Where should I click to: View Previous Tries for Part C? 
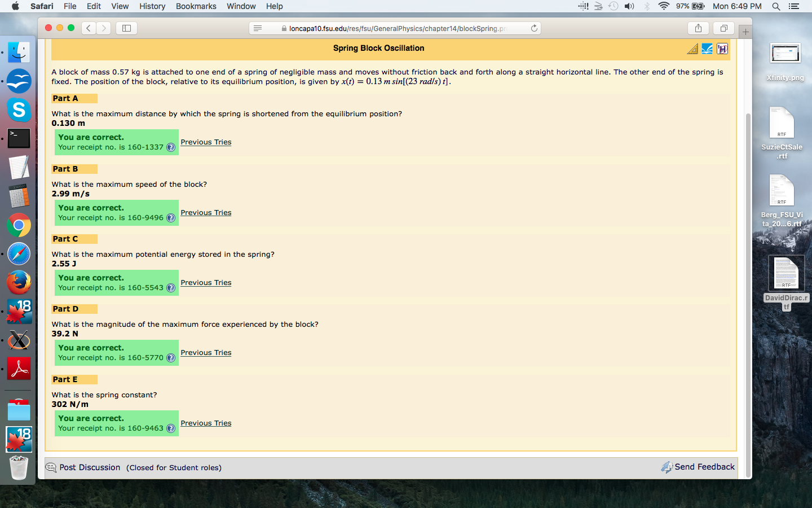click(x=206, y=283)
